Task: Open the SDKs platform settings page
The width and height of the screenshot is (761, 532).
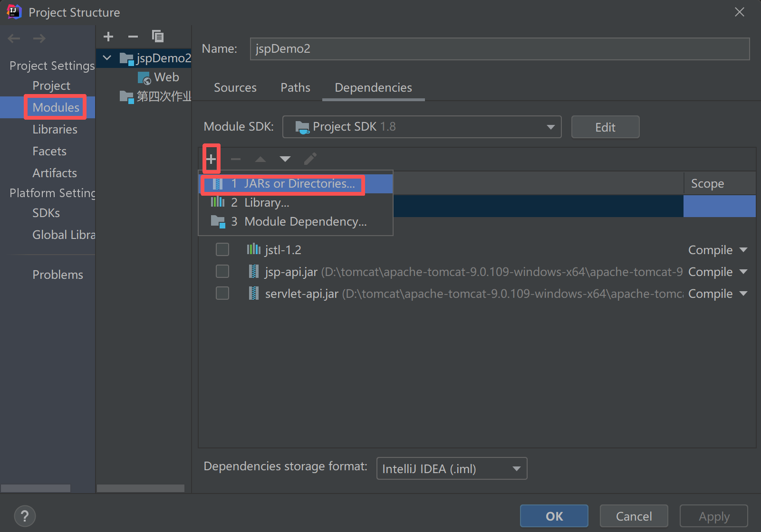Action: point(46,213)
